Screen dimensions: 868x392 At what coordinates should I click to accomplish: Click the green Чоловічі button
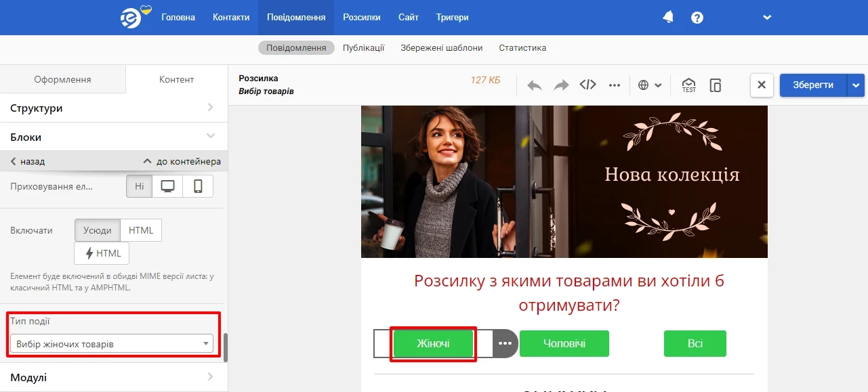pyautogui.click(x=564, y=343)
